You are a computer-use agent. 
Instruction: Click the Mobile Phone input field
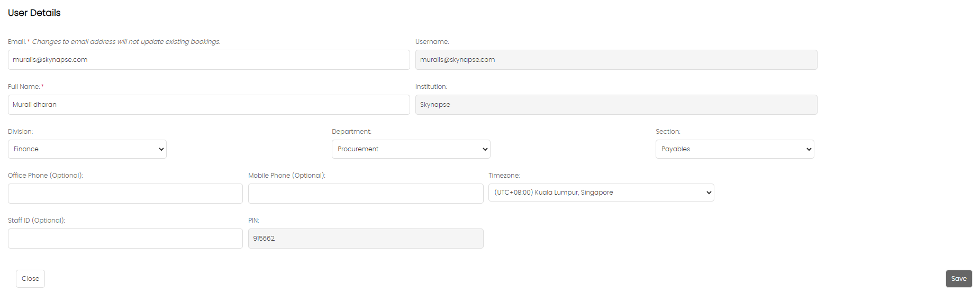click(366, 194)
